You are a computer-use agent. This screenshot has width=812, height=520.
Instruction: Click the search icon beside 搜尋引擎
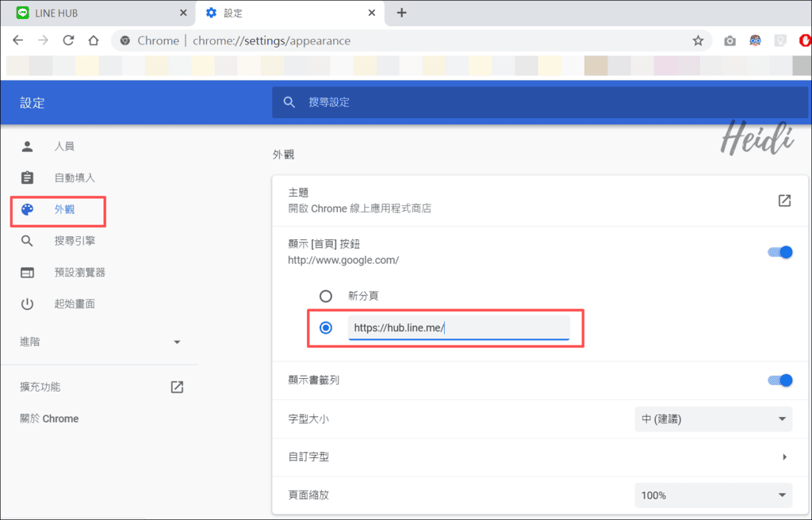(27, 241)
